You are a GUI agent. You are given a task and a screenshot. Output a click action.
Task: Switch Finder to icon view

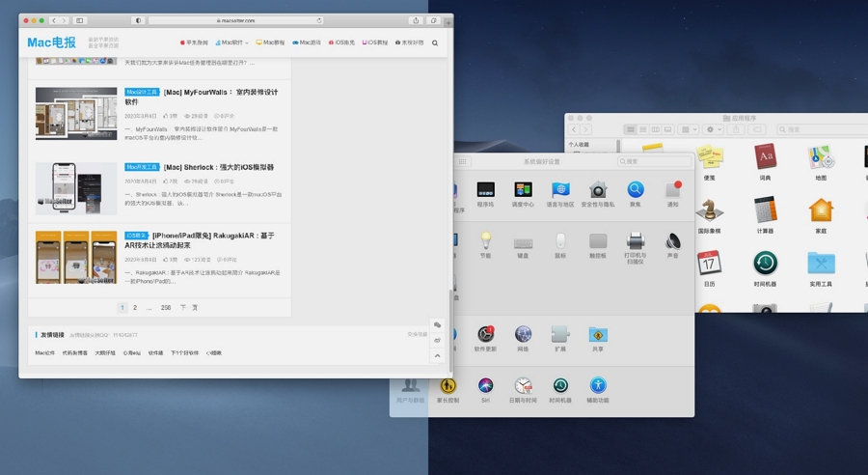(630, 129)
